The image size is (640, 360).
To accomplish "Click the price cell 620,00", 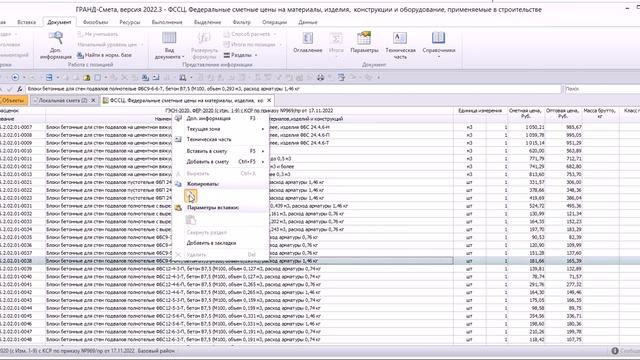I will [527, 151].
